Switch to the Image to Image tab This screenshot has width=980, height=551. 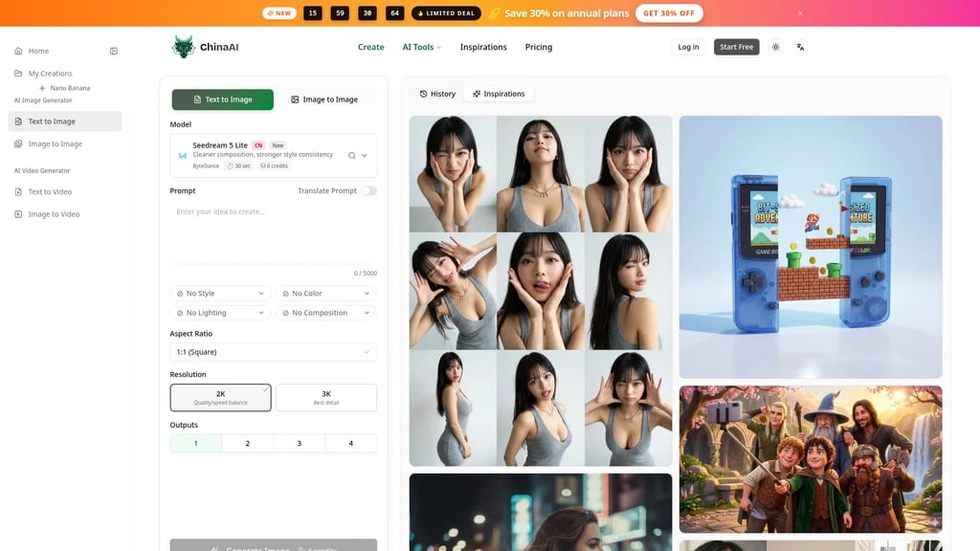(x=325, y=99)
